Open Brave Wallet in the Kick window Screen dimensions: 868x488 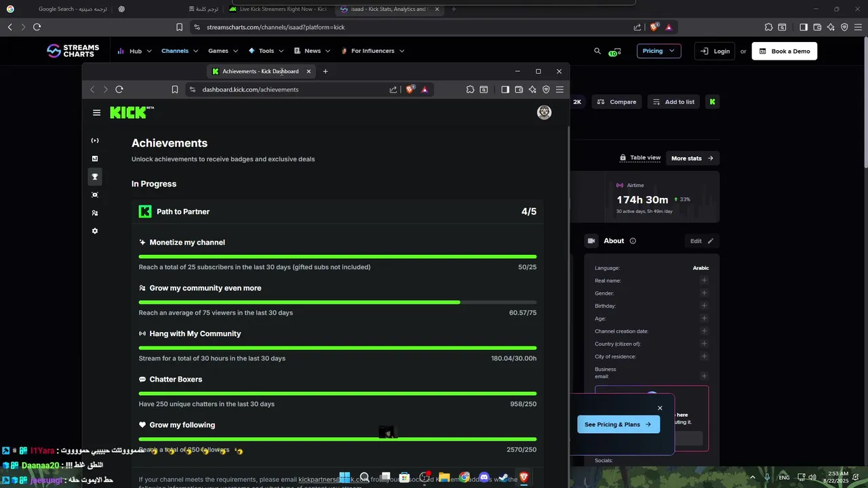[519, 89]
